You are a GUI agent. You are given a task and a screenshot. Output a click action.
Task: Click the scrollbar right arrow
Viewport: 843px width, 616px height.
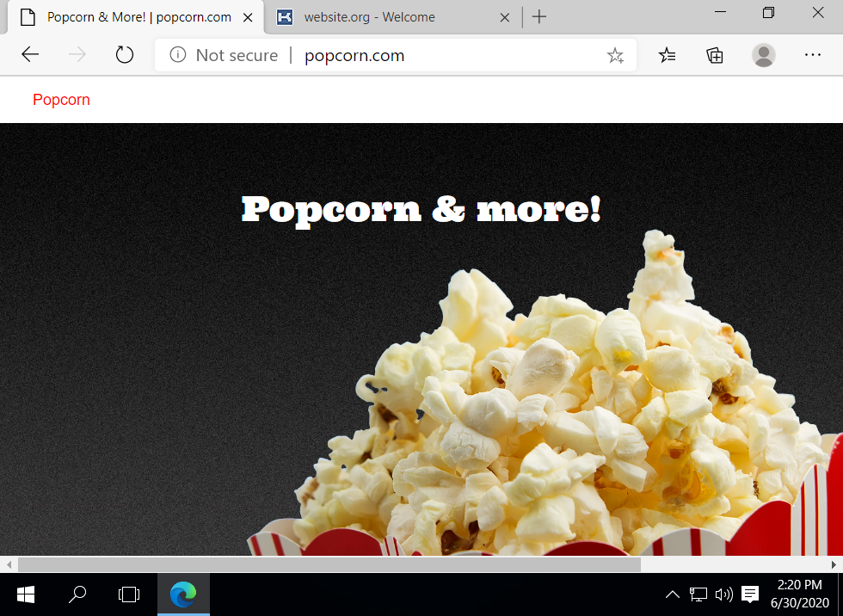point(834,564)
